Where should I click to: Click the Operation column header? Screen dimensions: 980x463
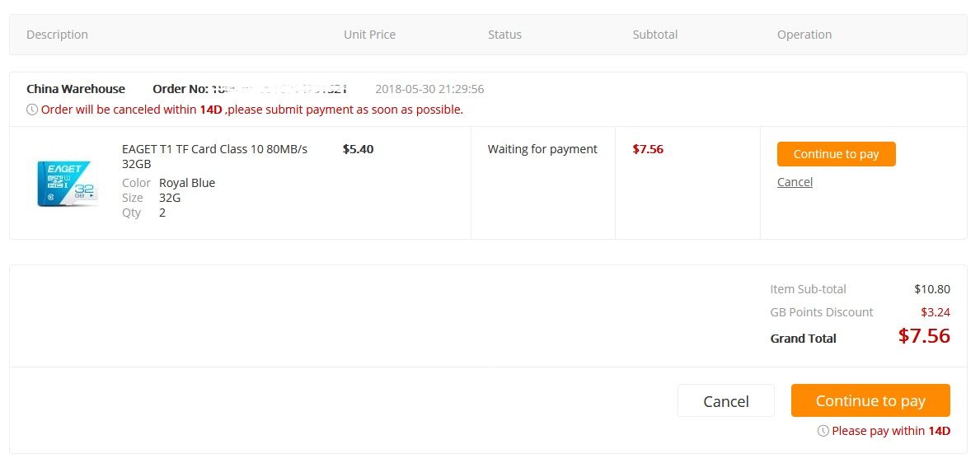click(804, 35)
